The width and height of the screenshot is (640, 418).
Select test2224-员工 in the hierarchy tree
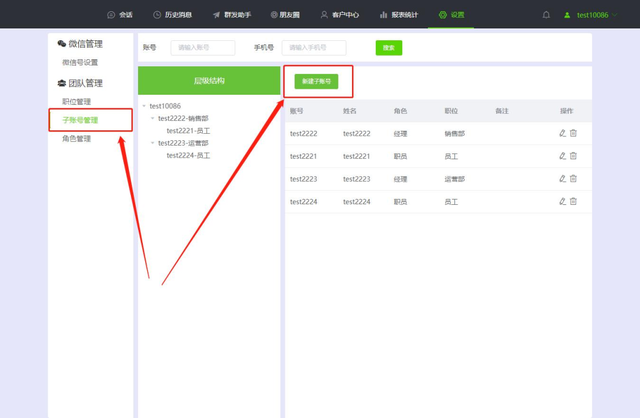188,156
